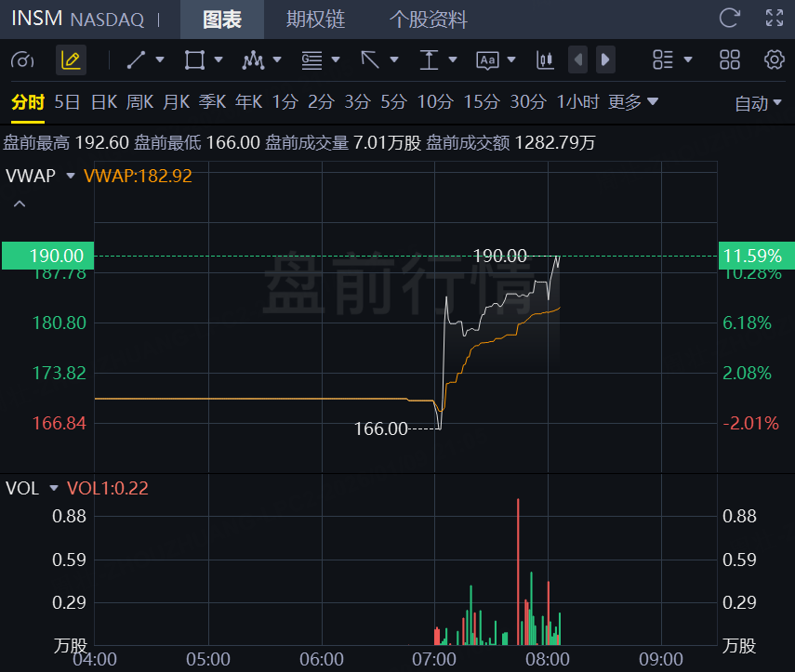795x672 pixels.
Task: Open the VWAP indicator dropdown arrow
Action: point(70,176)
